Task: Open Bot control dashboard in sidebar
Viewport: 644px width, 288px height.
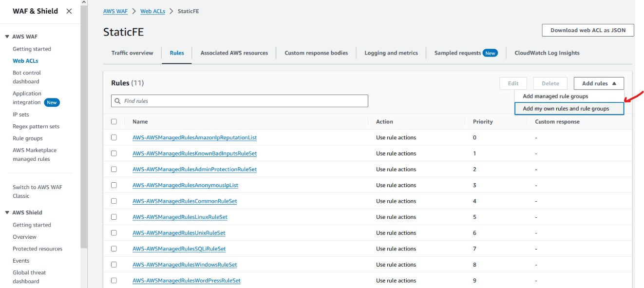Action: (x=27, y=77)
